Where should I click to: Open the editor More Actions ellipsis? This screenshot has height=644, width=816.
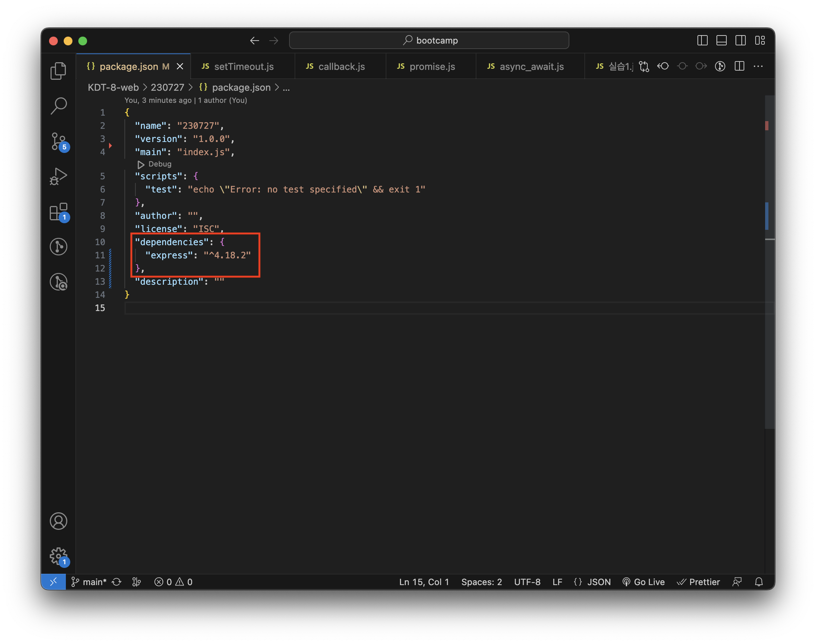pyautogui.click(x=758, y=66)
